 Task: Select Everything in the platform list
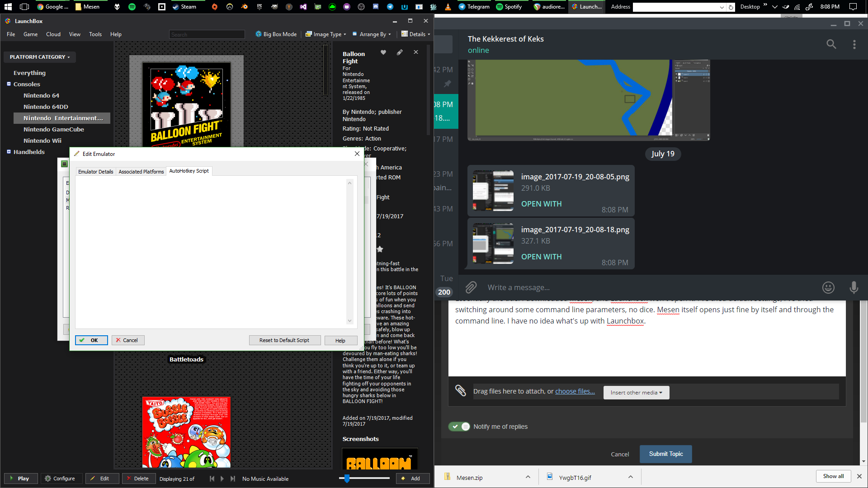[x=29, y=73]
